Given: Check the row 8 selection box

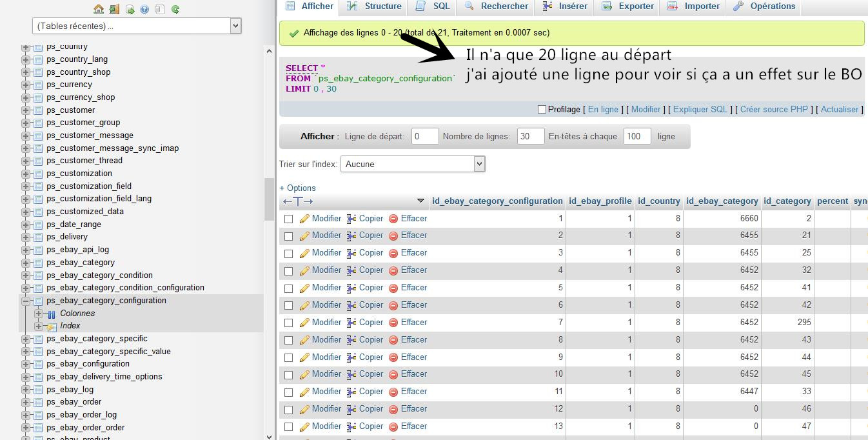Looking at the screenshot, I should click(x=289, y=340).
